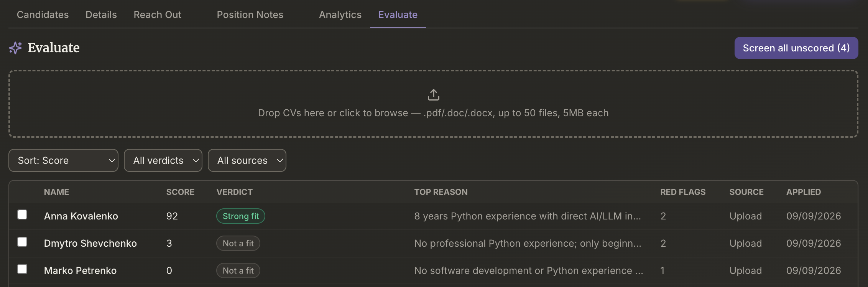
Task: Click the Strong fit verdict badge
Action: 241,216
